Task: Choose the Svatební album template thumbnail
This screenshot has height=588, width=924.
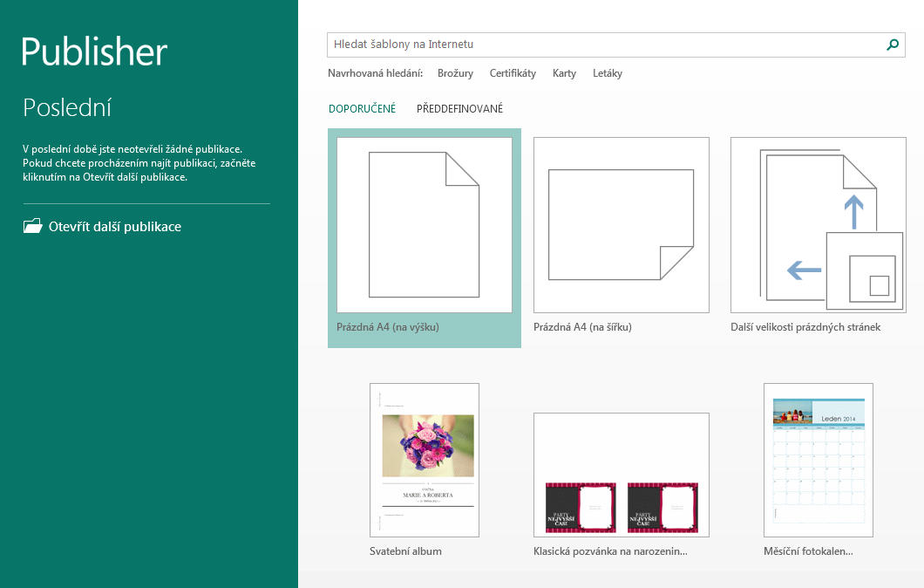Action: [425, 460]
